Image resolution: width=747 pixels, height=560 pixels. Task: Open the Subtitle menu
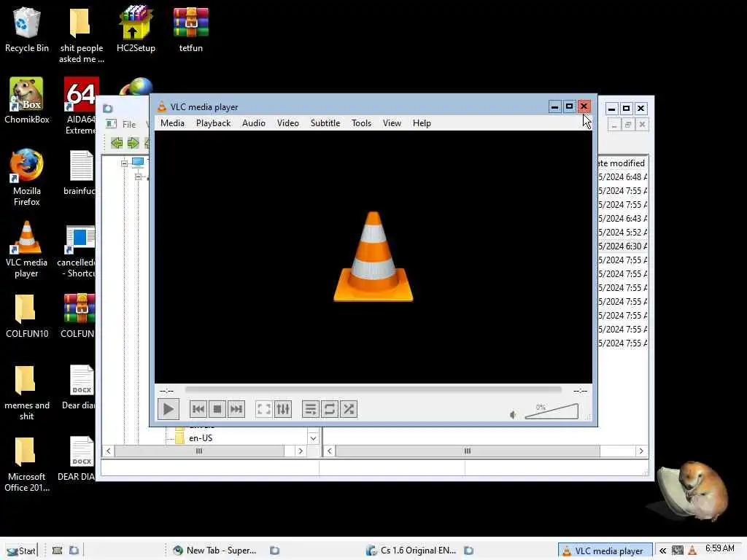(x=325, y=123)
